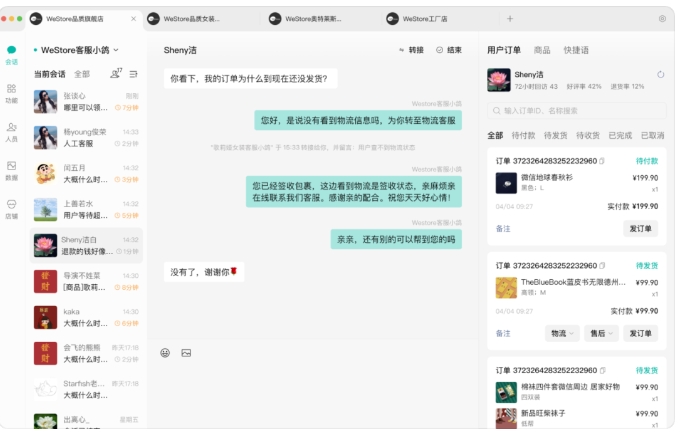Click the 没有了，谢谢你 message bubble
Viewport: 680px width, 438px height.
pos(204,272)
